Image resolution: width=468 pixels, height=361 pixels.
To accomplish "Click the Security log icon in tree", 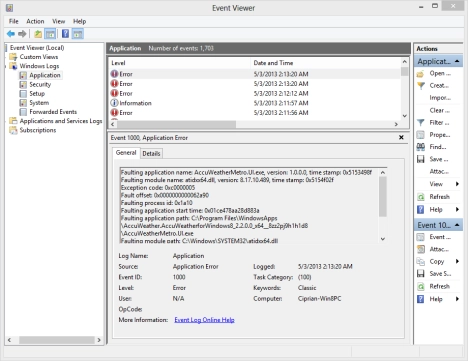I will click(x=23, y=84).
